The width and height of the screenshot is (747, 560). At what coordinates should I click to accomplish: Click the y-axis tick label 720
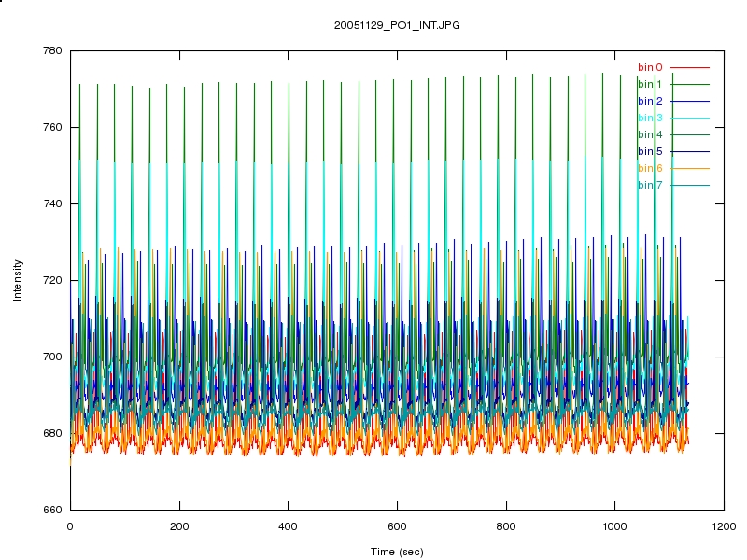[52, 280]
